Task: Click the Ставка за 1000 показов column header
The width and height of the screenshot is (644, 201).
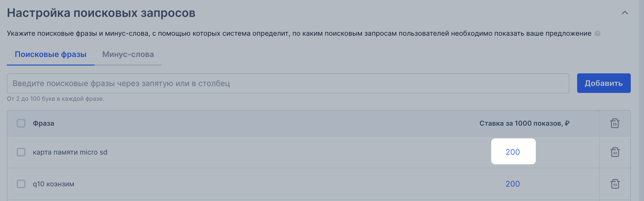Action: point(524,123)
